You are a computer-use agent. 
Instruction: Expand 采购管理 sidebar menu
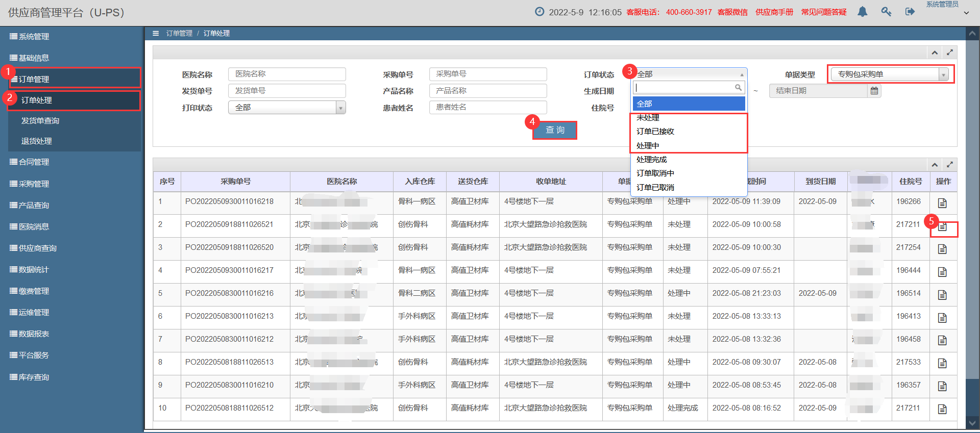pyautogui.click(x=71, y=184)
